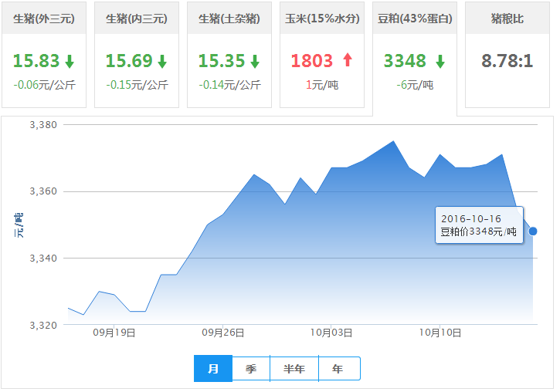560x392 pixels.
Task: Select the 生猪(内三元) price tab
Action: point(137,55)
